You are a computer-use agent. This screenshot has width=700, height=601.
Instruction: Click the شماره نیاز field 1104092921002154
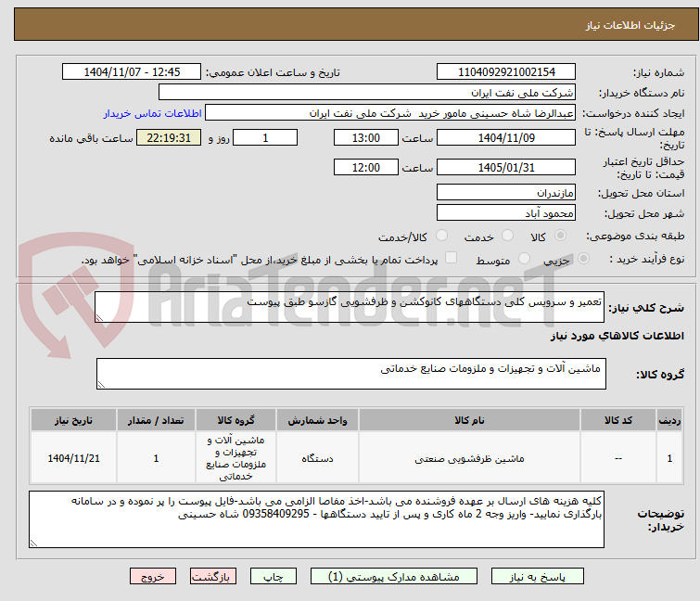pos(506,71)
